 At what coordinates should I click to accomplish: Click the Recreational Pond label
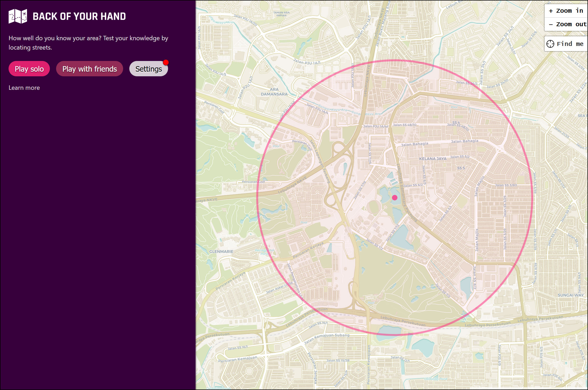pos(264,252)
